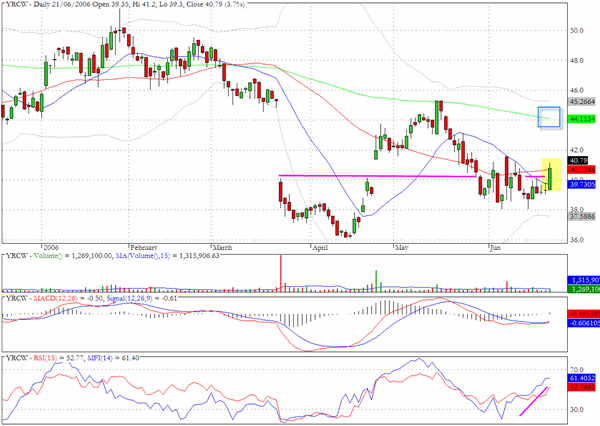
Task: Select the 46.0 price axis label
Action: point(577,90)
